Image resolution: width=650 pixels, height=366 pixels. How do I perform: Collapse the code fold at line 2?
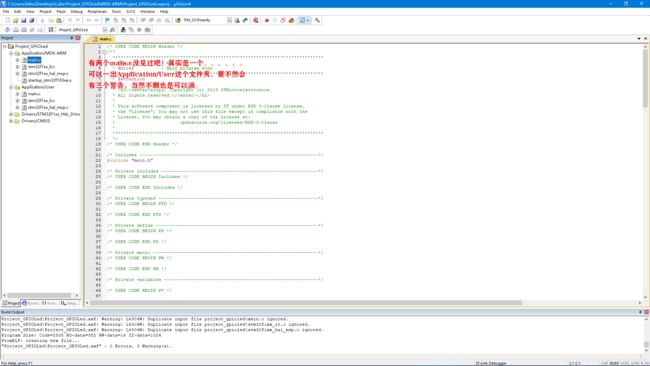coord(104,52)
